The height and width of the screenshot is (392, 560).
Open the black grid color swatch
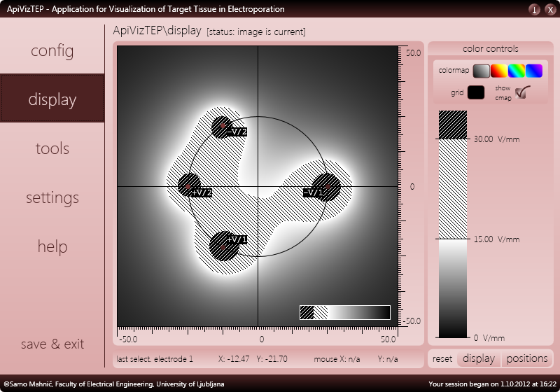click(x=476, y=92)
